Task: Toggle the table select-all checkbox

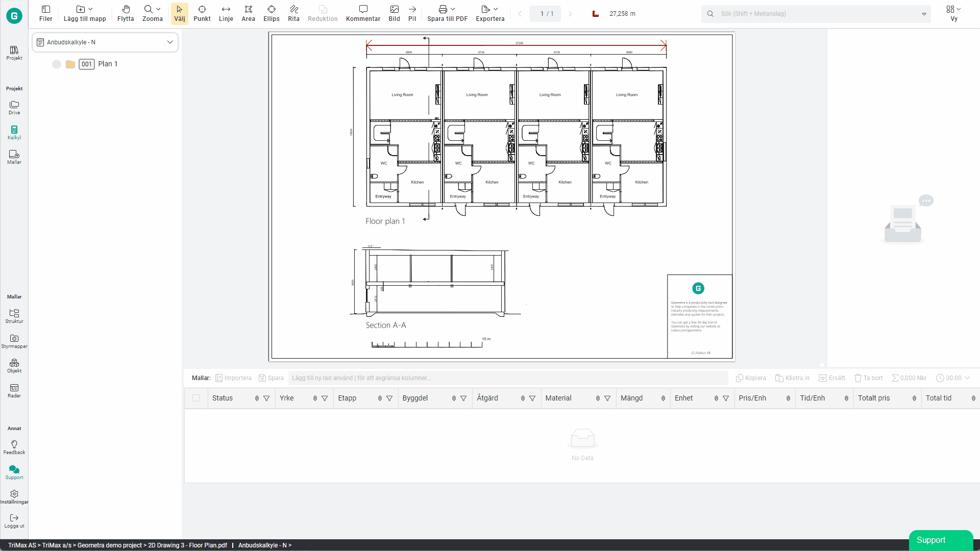Action: click(196, 398)
